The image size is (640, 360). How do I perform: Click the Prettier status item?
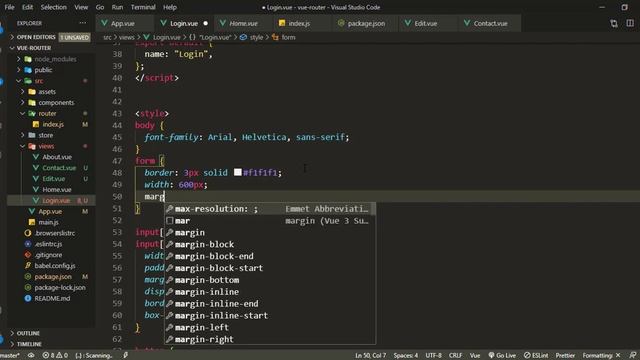(x=565, y=356)
